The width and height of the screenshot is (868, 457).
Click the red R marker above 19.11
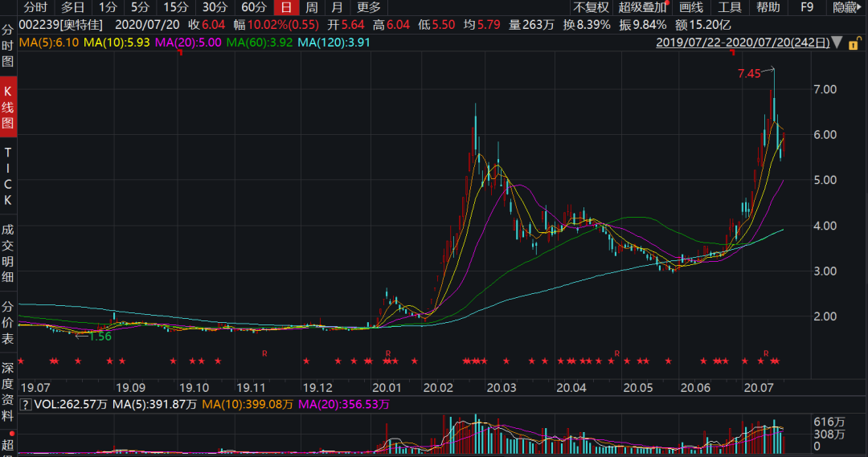(264, 353)
